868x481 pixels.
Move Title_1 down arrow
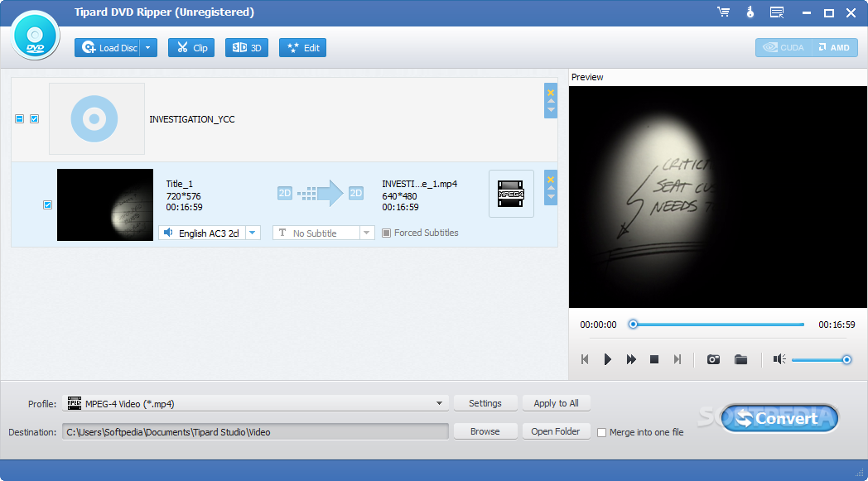point(551,196)
